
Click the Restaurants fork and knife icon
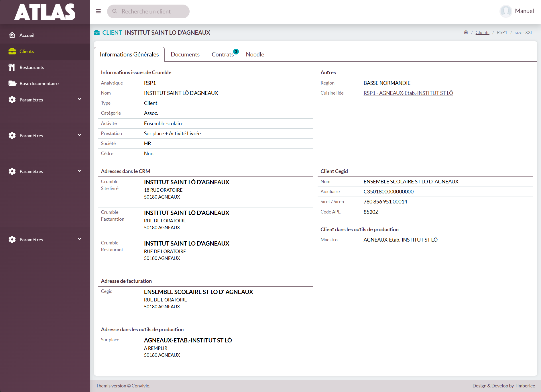point(12,67)
